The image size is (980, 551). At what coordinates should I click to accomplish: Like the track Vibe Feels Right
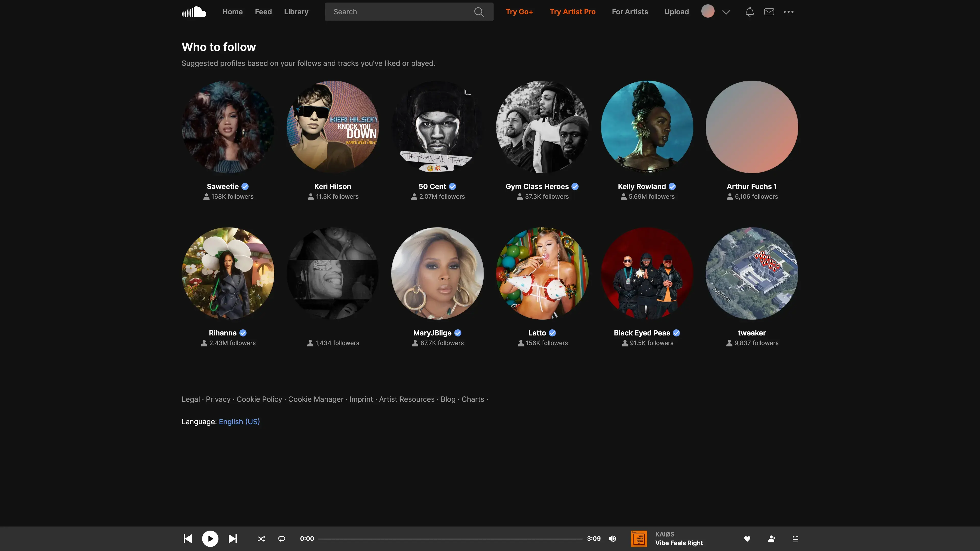tap(747, 539)
